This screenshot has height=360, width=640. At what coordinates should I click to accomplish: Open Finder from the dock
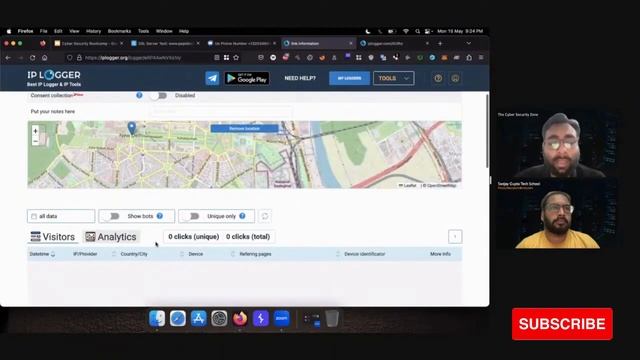point(157,318)
